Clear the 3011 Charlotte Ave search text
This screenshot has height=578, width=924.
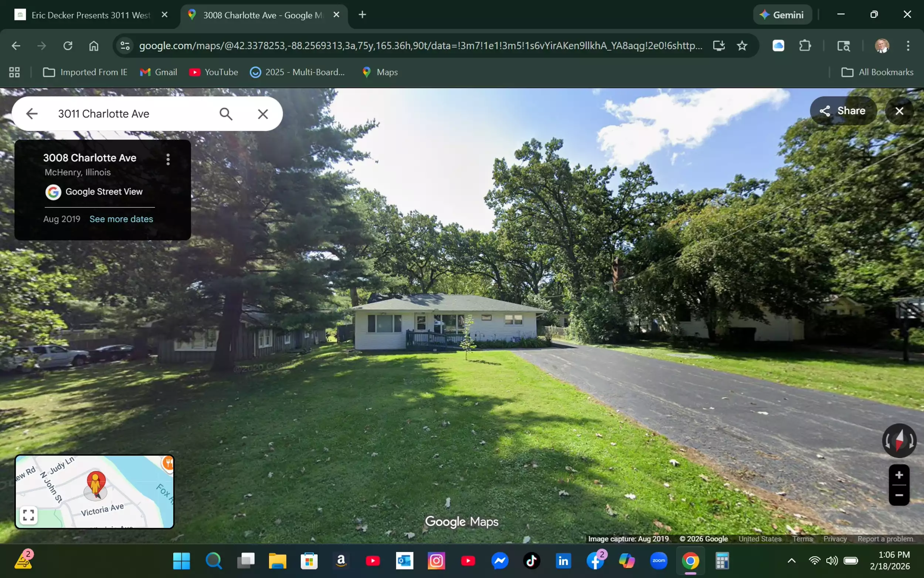pyautogui.click(x=263, y=114)
